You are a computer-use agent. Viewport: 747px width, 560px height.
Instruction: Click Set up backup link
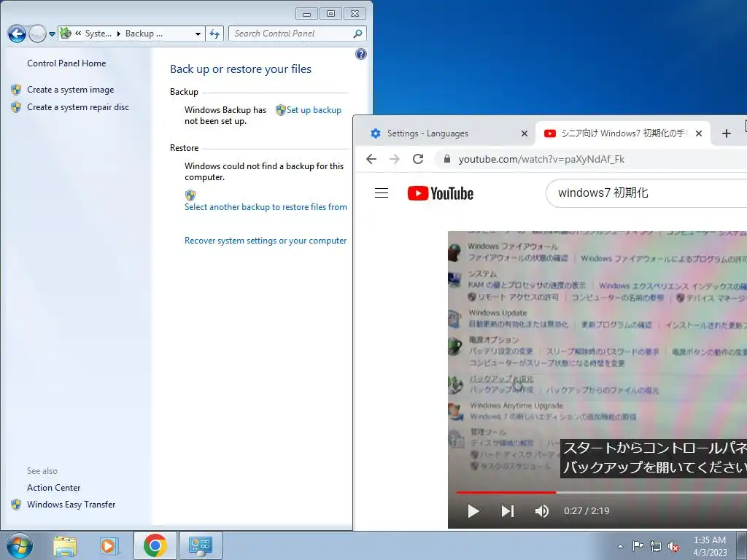tap(314, 110)
